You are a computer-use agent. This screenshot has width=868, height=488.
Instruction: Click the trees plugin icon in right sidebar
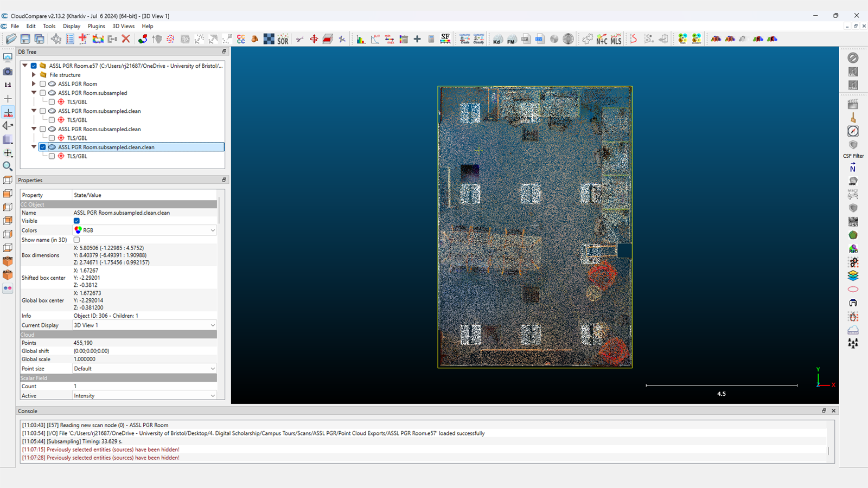pos(853,343)
